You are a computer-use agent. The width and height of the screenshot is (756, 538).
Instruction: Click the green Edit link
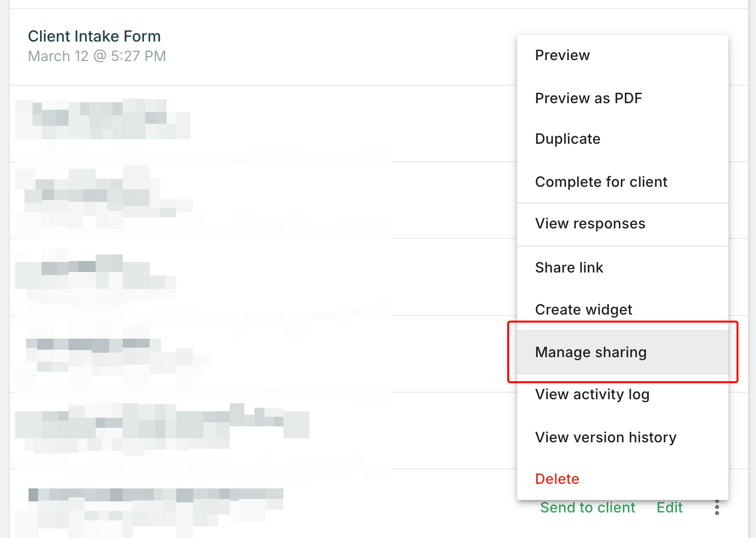[669, 507]
